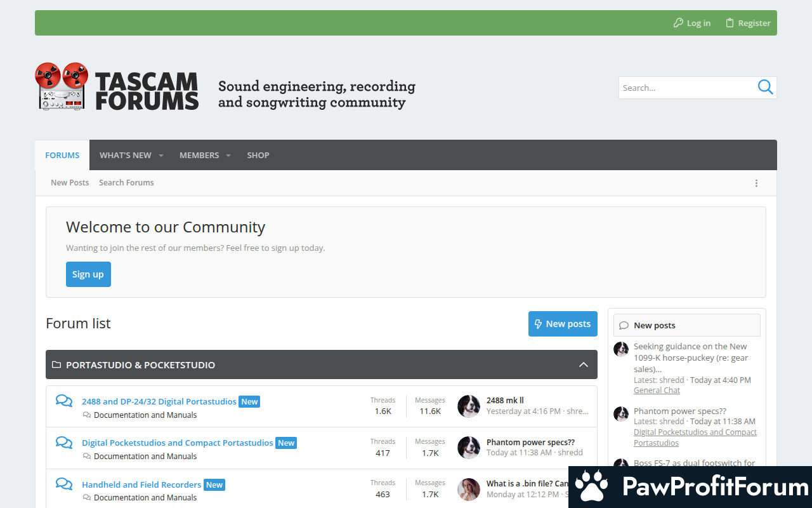
Task: Click the Tascam Forums reel-to-reel logo
Action: 117,86
